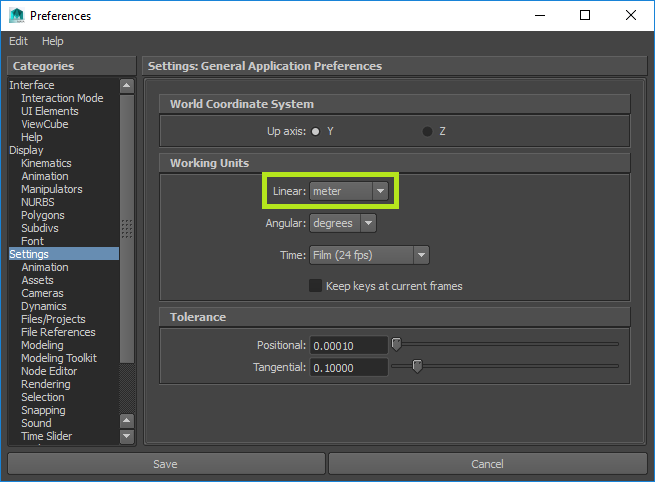
Task: Enable Keep keys at current frames
Action: point(316,286)
